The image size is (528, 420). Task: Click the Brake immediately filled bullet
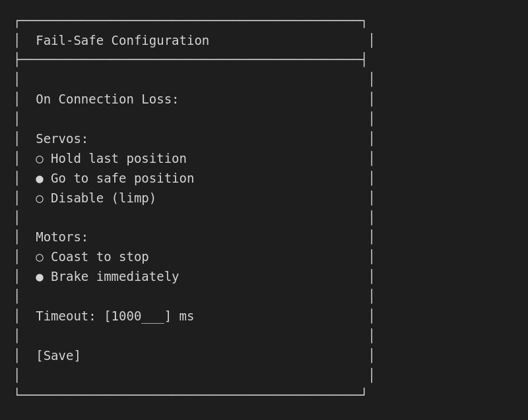pyautogui.click(x=39, y=276)
